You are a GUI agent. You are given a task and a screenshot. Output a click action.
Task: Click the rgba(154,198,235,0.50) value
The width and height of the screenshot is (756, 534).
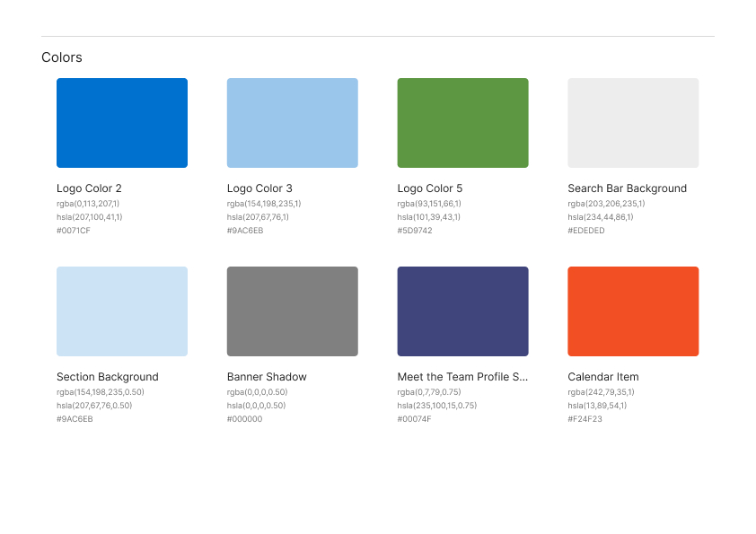(101, 392)
